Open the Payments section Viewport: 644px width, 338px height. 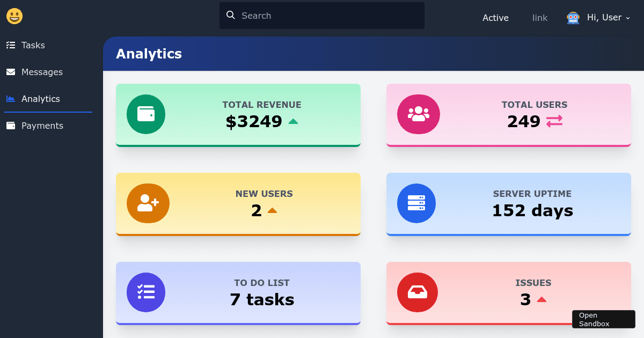(42, 126)
